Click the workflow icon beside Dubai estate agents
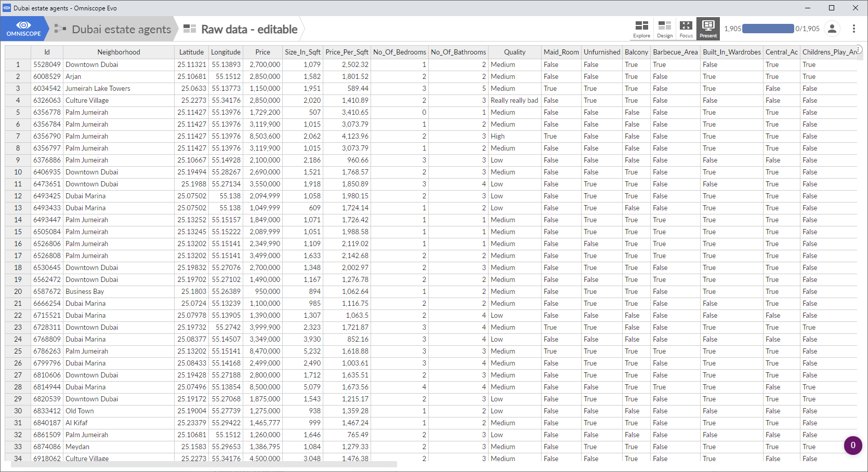This screenshot has width=868, height=472. pyautogui.click(x=59, y=29)
